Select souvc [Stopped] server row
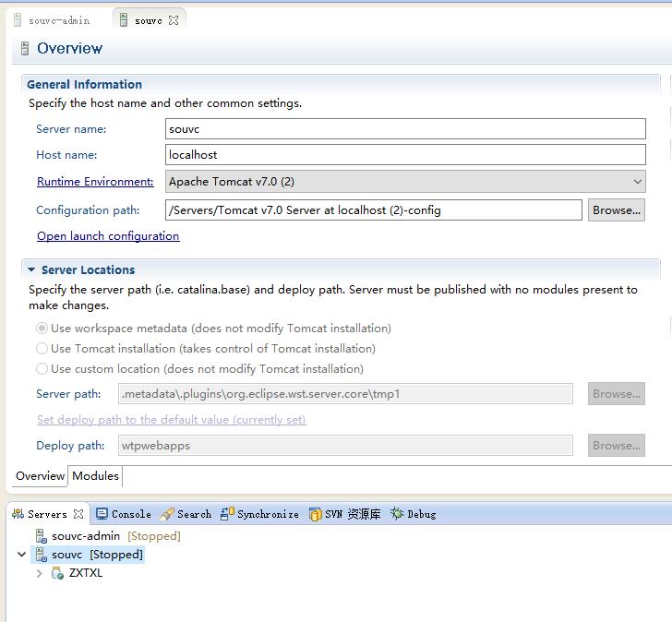 pos(88,555)
